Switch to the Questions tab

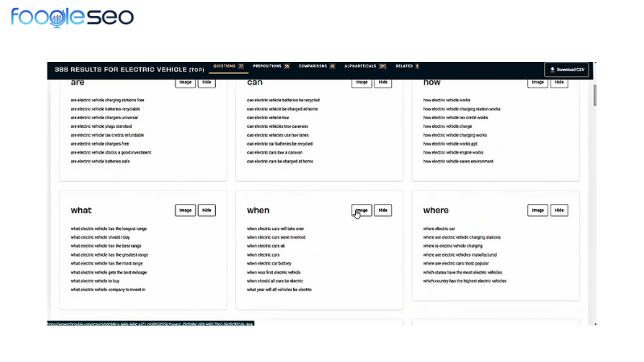coord(226,67)
